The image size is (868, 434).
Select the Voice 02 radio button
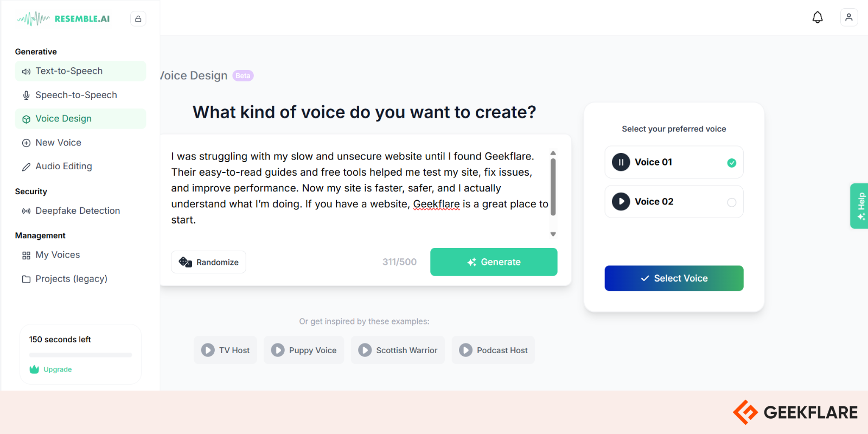click(732, 202)
